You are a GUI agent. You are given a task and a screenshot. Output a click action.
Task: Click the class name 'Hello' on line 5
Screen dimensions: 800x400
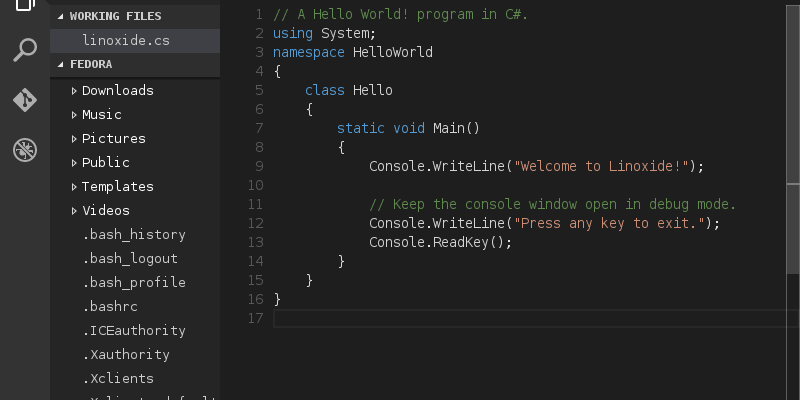(x=373, y=91)
